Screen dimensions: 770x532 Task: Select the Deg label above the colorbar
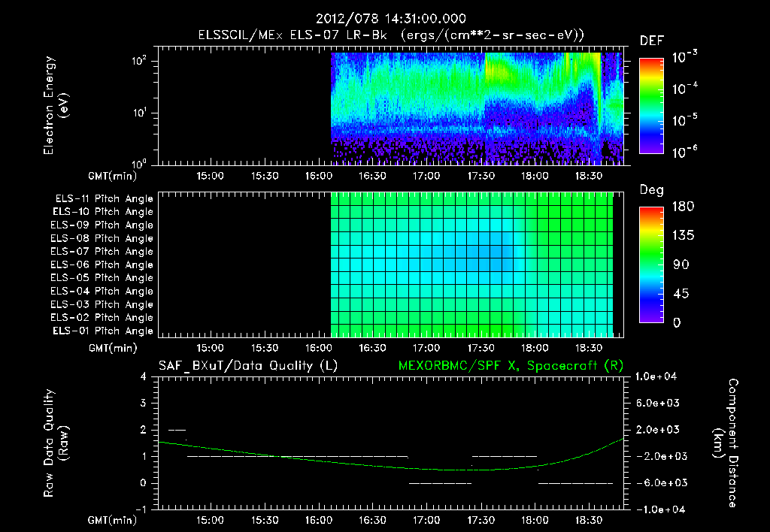[651, 190]
